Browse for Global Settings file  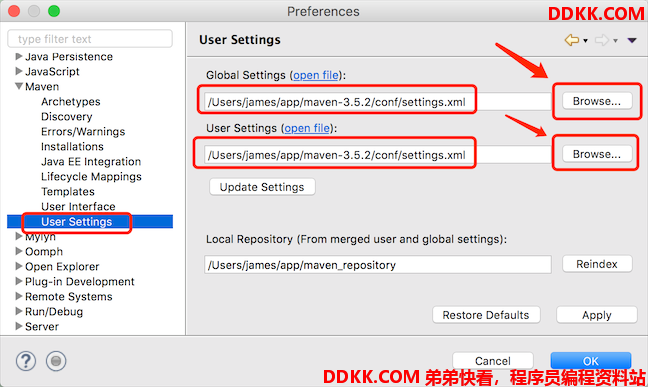(597, 101)
